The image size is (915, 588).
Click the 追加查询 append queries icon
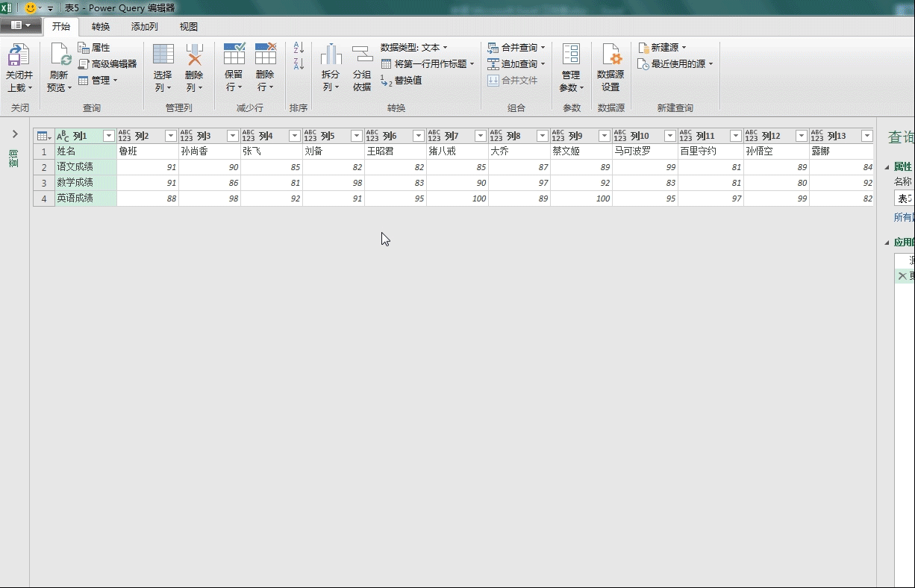[493, 64]
